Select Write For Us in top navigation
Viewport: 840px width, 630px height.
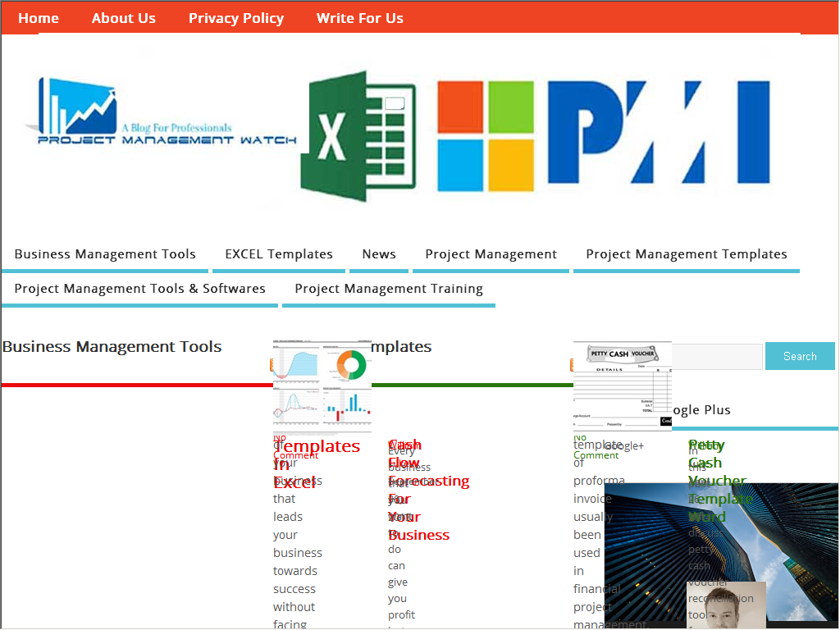click(x=360, y=18)
